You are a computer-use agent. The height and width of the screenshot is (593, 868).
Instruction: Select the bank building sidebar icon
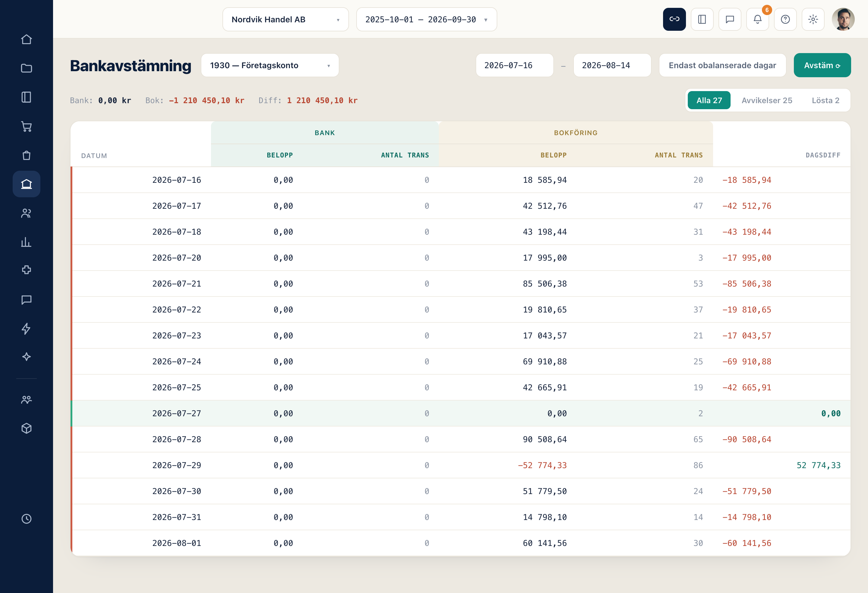coord(27,184)
